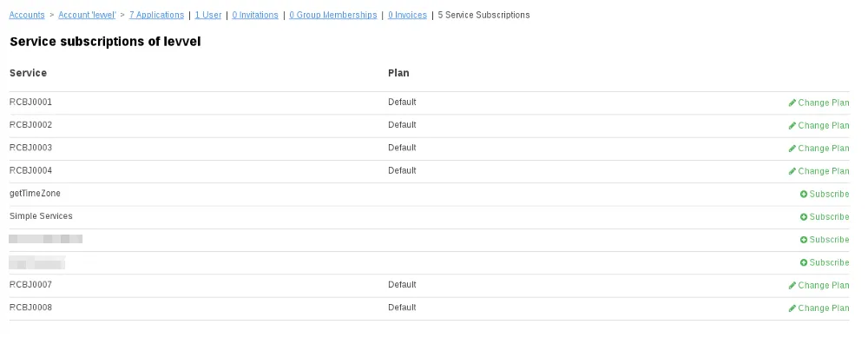Click plus icon for getTimeZone subscription

[804, 194]
